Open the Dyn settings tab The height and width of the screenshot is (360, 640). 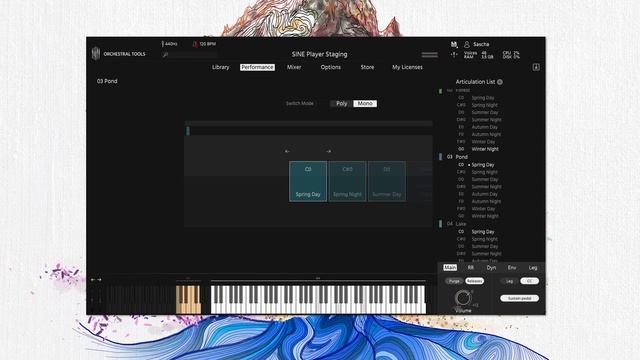[491, 268]
